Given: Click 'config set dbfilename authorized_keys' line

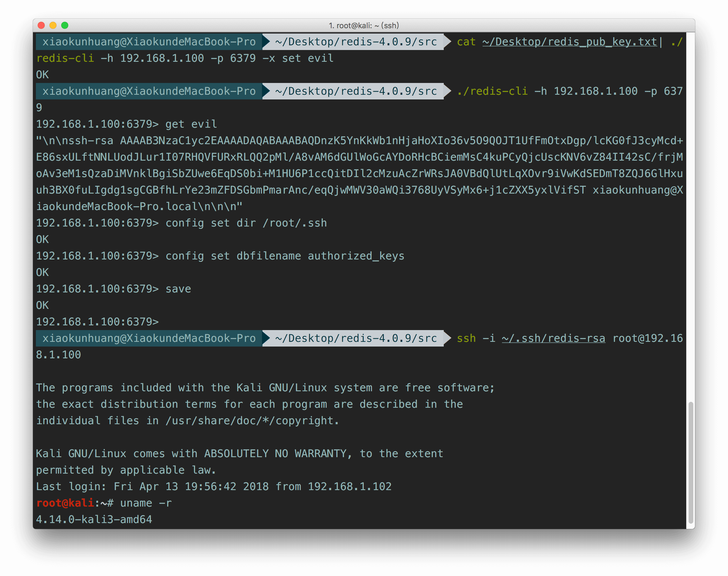Looking at the screenshot, I should 220,256.
